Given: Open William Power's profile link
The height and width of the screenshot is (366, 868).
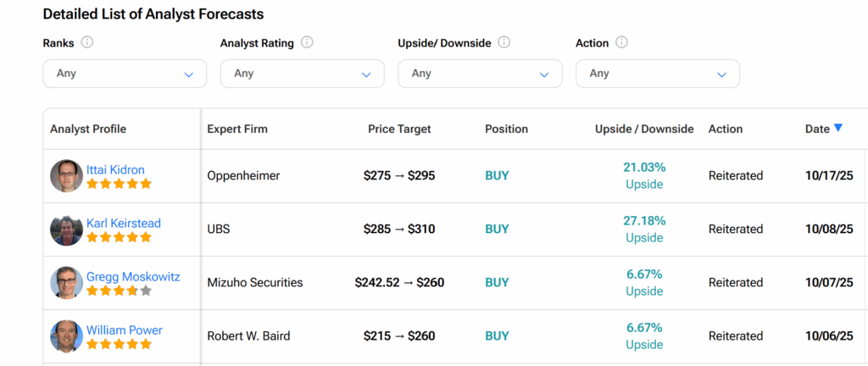Looking at the screenshot, I should (124, 330).
